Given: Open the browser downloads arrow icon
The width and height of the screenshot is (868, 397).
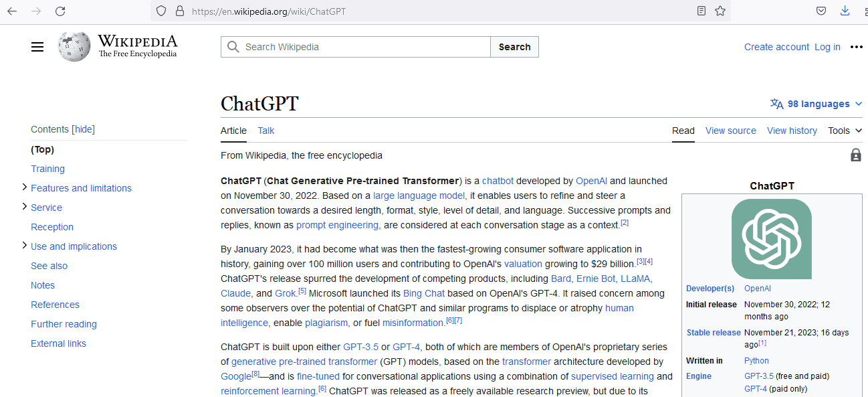Looking at the screenshot, I should [845, 11].
